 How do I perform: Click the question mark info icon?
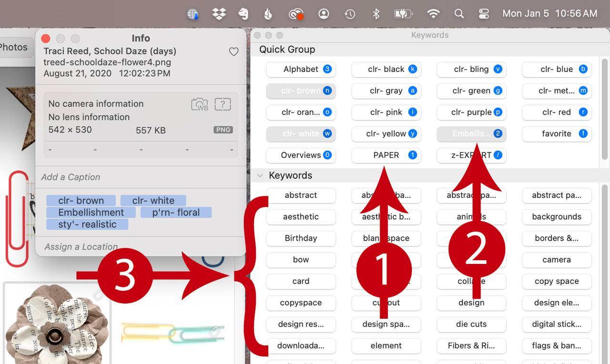[223, 104]
